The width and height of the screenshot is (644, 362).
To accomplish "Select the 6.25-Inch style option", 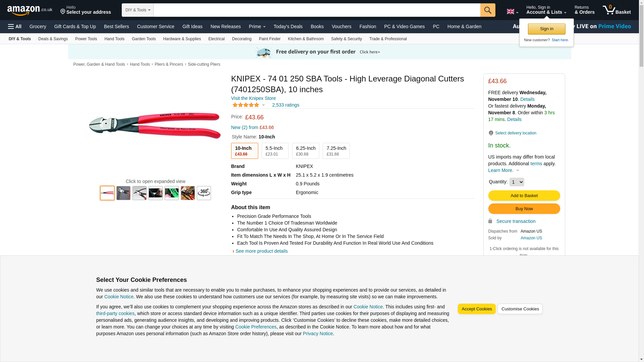I will click(305, 151).
